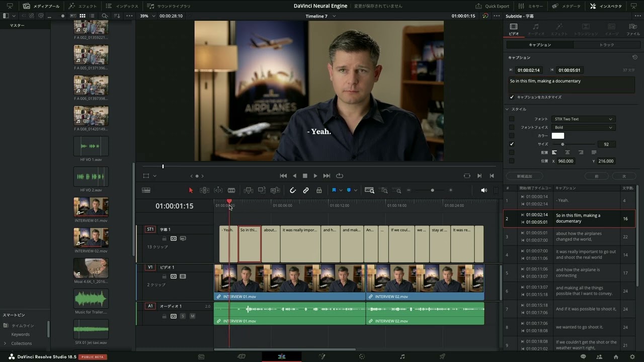Open the Bold font face dropdown
This screenshot has width=644, height=362.
click(x=583, y=128)
